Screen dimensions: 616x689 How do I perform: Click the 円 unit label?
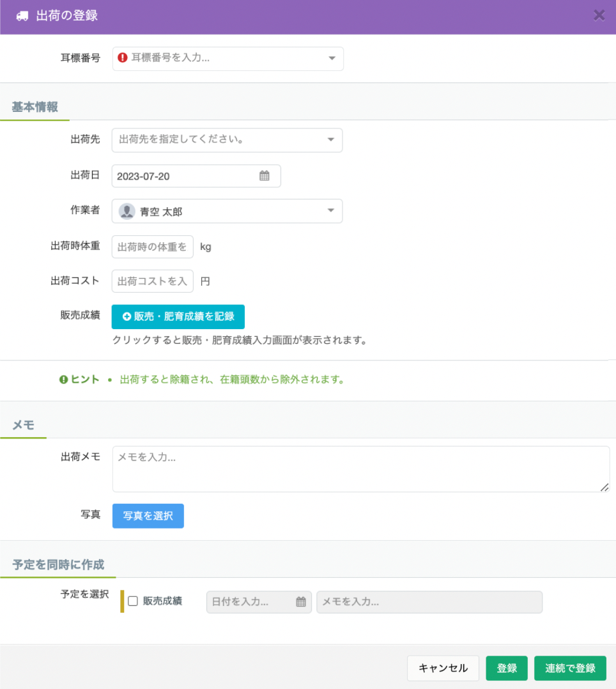(x=205, y=281)
